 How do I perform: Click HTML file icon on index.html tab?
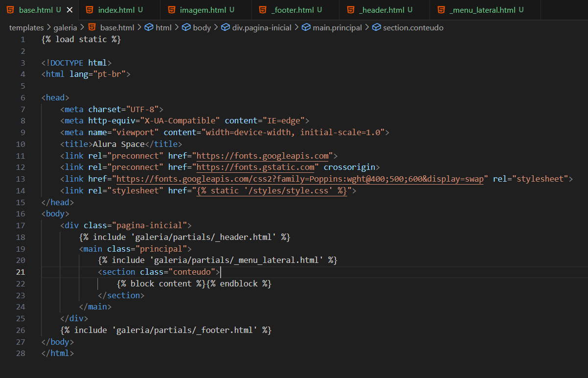[x=89, y=10]
